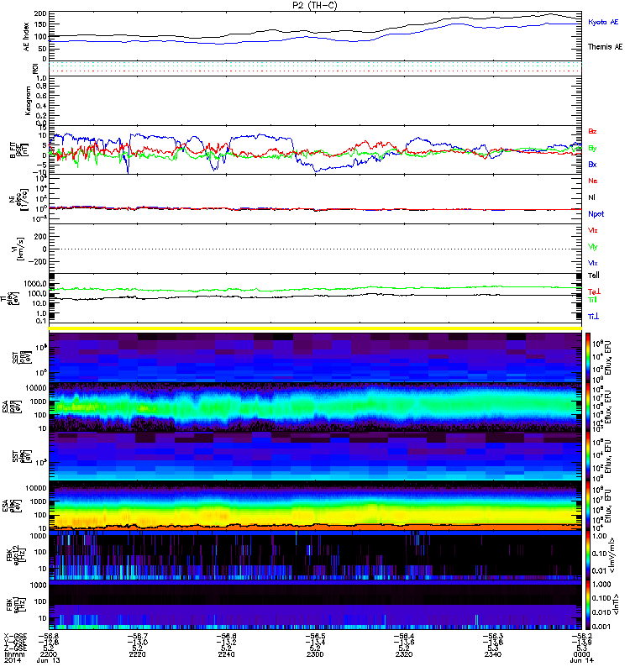The width and height of the screenshot is (630, 672).
Task: Click the red Bz legend label
Action: 592,131
